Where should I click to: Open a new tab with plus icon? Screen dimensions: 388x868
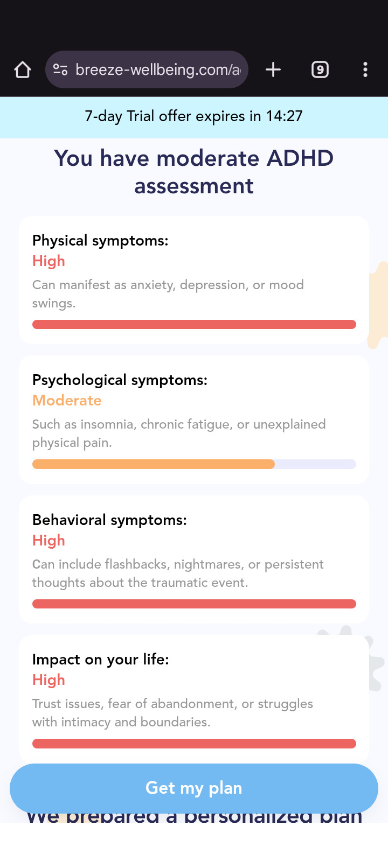[273, 69]
